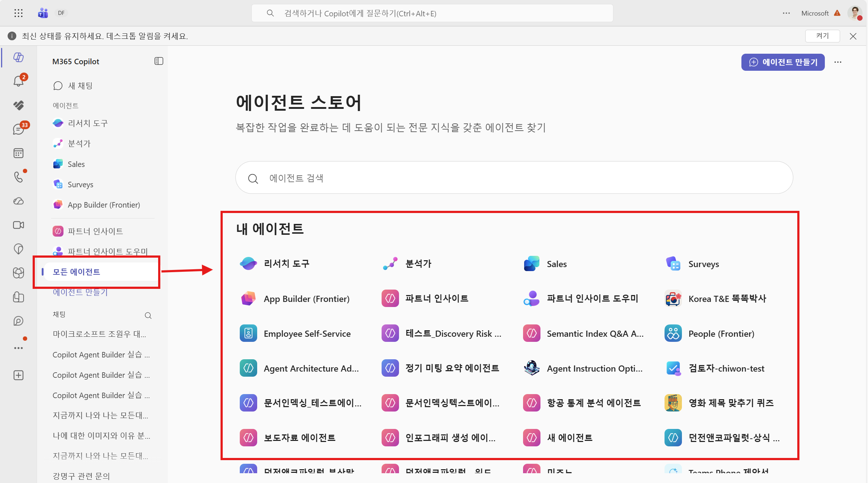Open the profile avatar picture
This screenshot has width=868, height=483.
[855, 13]
